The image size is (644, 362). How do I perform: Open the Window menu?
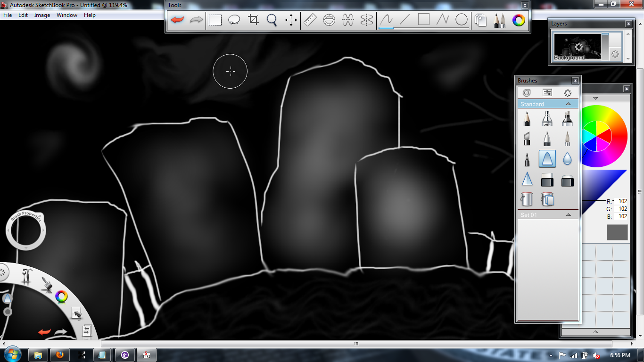67,15
